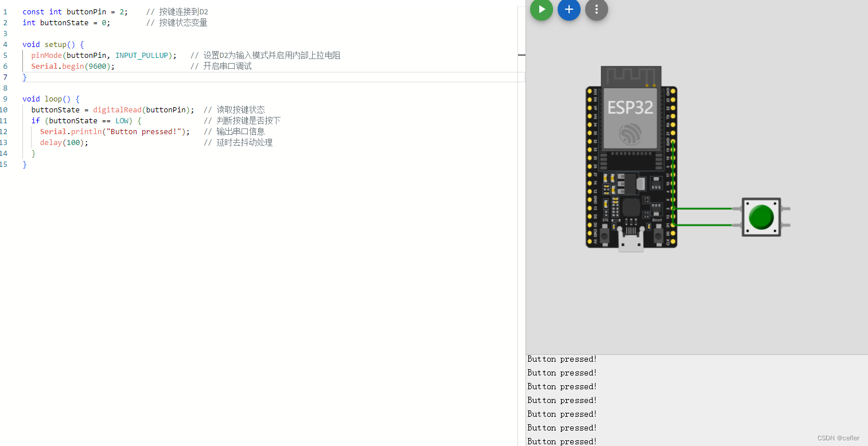Click the 'void setup() {' line
The height and width of the screenshot is (446, 868).
53,44
